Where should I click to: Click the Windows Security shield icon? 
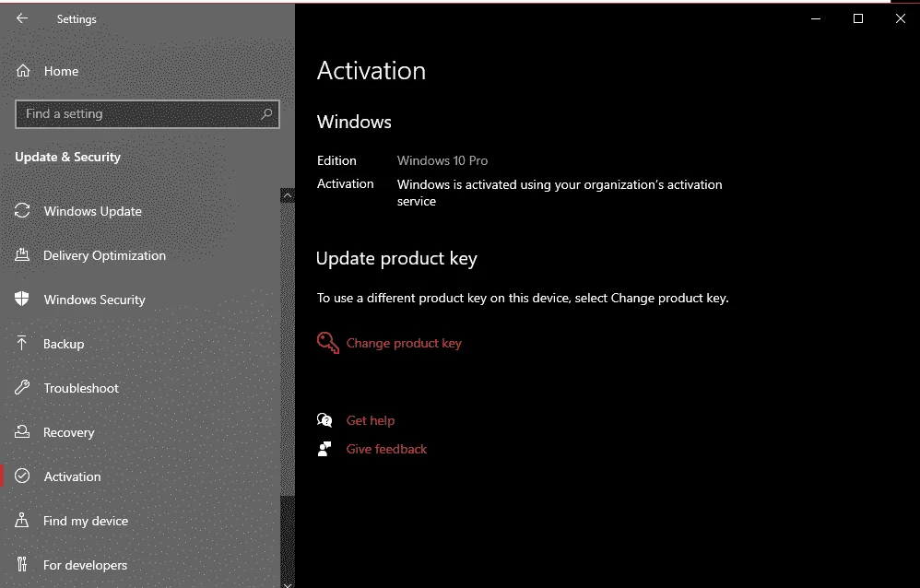[22, 299]
